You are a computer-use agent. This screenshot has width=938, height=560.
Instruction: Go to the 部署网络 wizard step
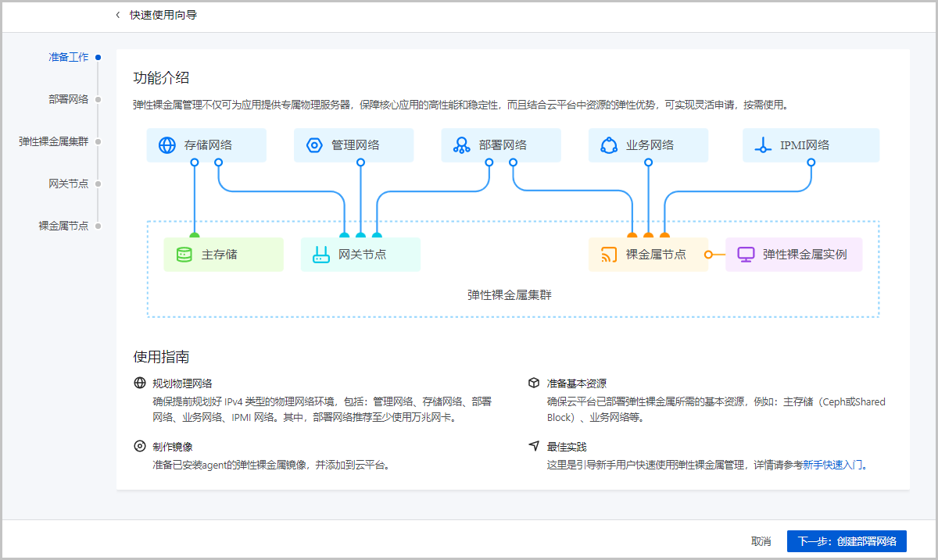[x=69, y=99]
